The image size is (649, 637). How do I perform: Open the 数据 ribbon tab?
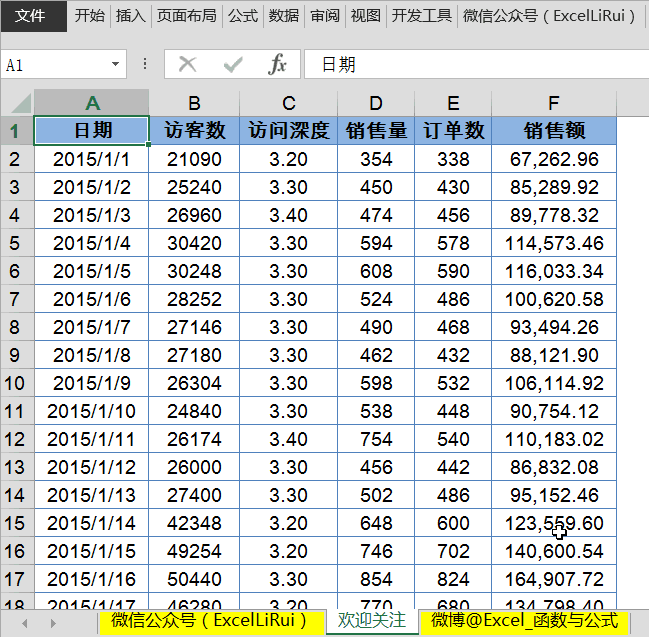click(284, 16)
